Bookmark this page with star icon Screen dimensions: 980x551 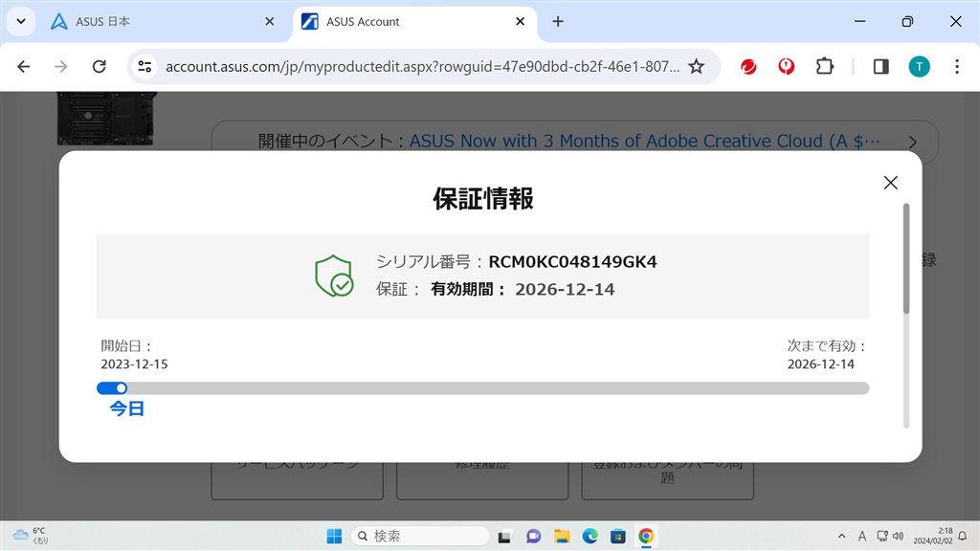click(x=697, y=66)
